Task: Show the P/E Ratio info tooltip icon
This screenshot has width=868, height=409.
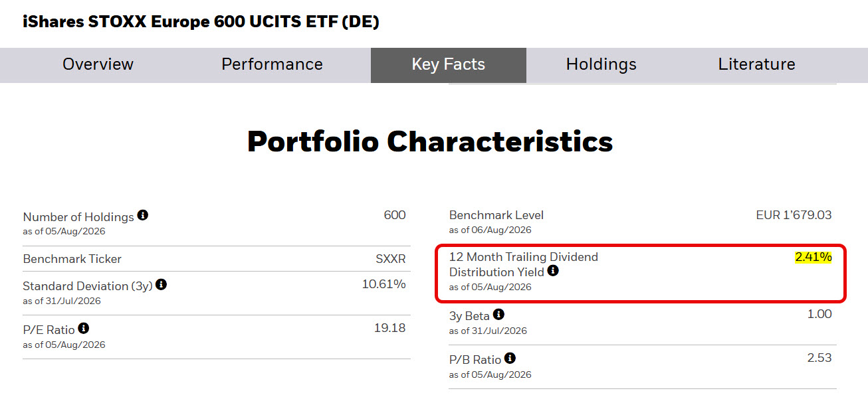Action: click(x=83, y=328)
